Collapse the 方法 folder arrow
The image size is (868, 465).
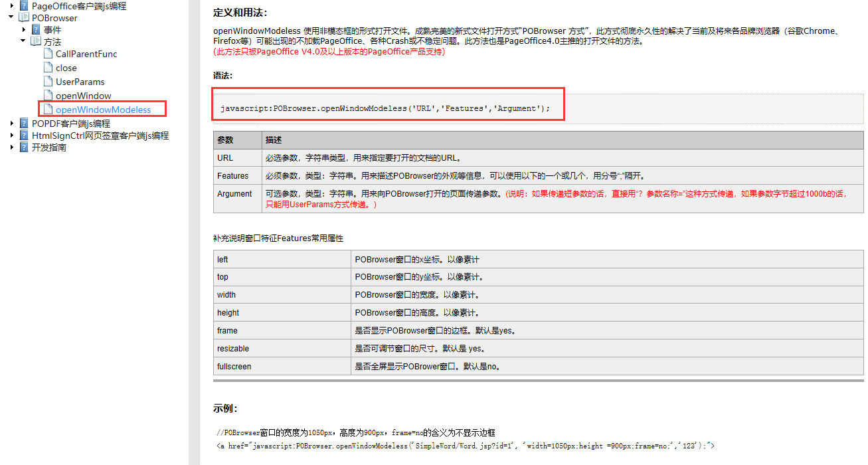pyautogui.click(x=23, y=41)
